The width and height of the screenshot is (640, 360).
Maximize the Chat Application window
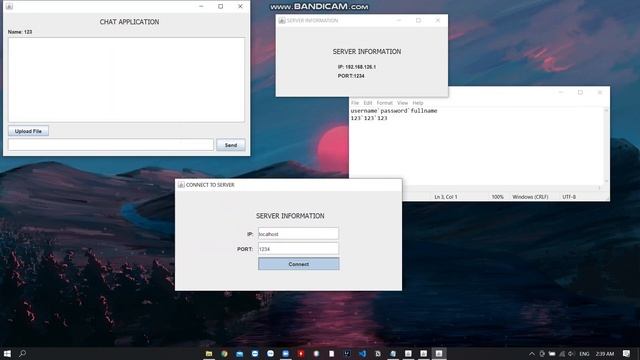pos(220,6)
